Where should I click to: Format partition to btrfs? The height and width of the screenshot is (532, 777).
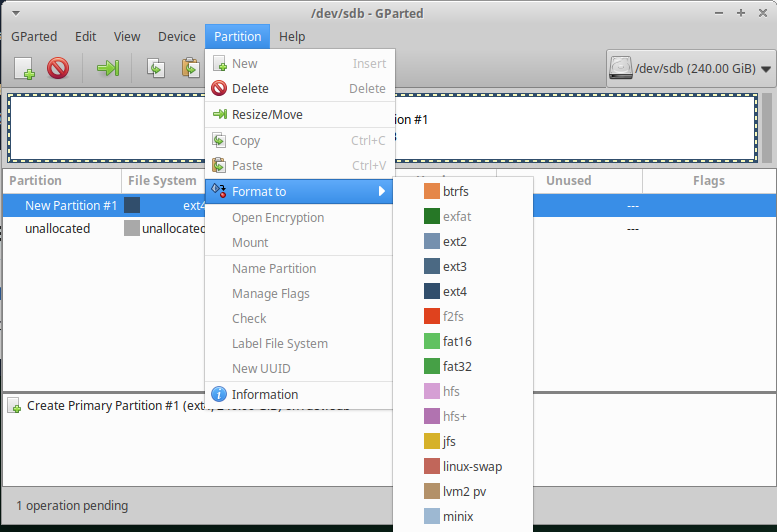pos(463,191)
